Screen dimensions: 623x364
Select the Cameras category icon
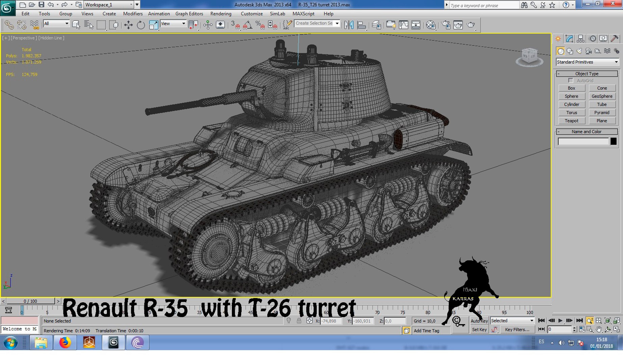point(589,51)
